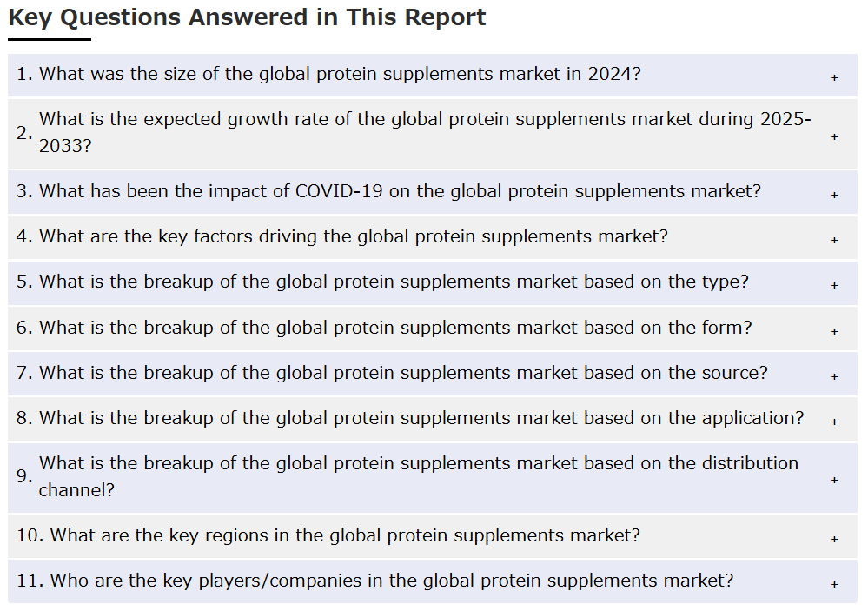
Task: Open question 3 text about the impact of COVID-19
Action: pyautogui.click(x=399, y=191)
